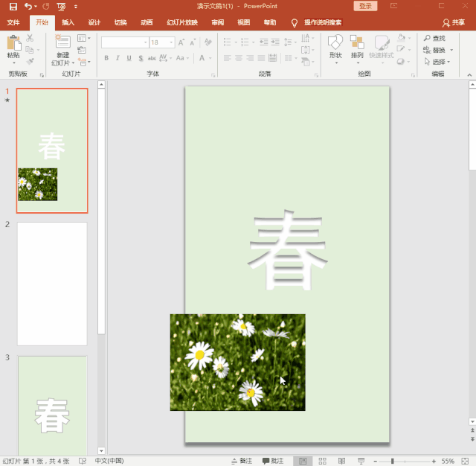Click the Copy icon in clipboard group
The image size is (476, 466).
pos(30,50)
